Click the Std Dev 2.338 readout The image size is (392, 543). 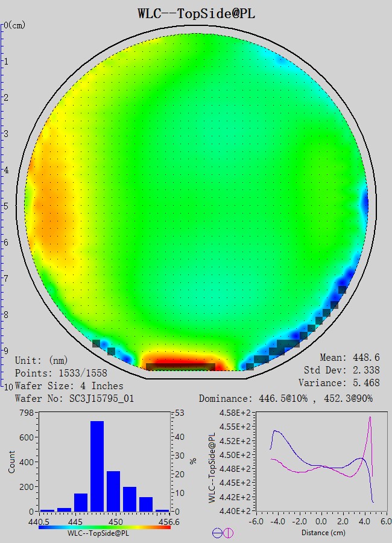342,370
